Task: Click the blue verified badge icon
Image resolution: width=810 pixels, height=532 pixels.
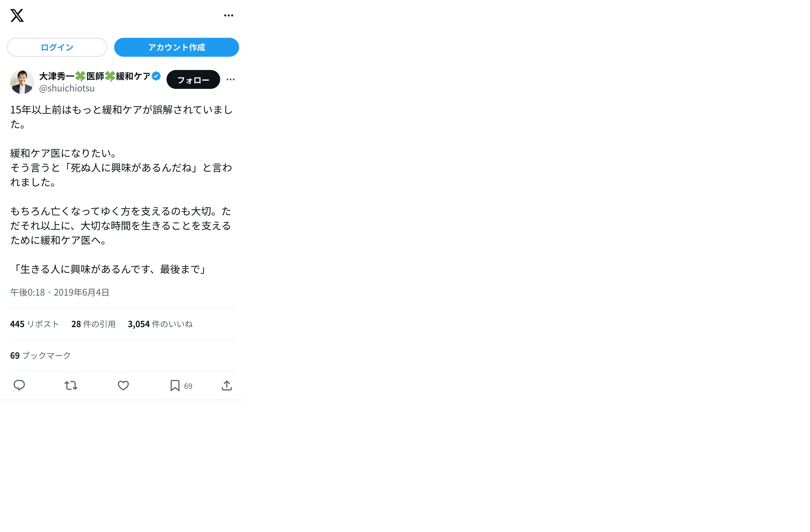Action: 156,76
